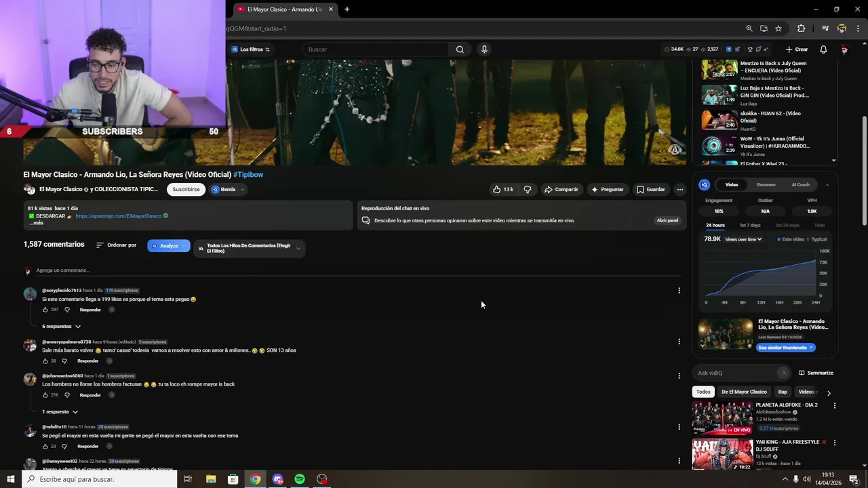Open the Ordenar por sort menu
The height and width of the screenshot is (488, 868).
(x=116, y=245)
